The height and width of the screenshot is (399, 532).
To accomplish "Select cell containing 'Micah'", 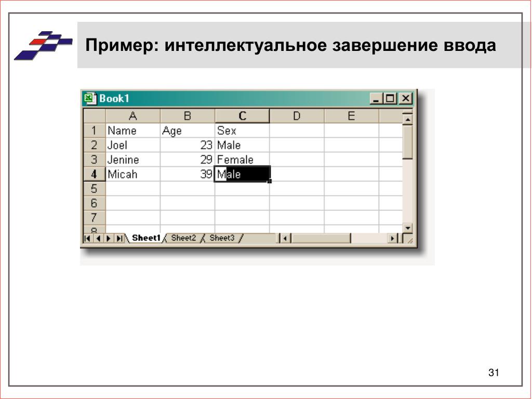I will click(x=133, y=175).
